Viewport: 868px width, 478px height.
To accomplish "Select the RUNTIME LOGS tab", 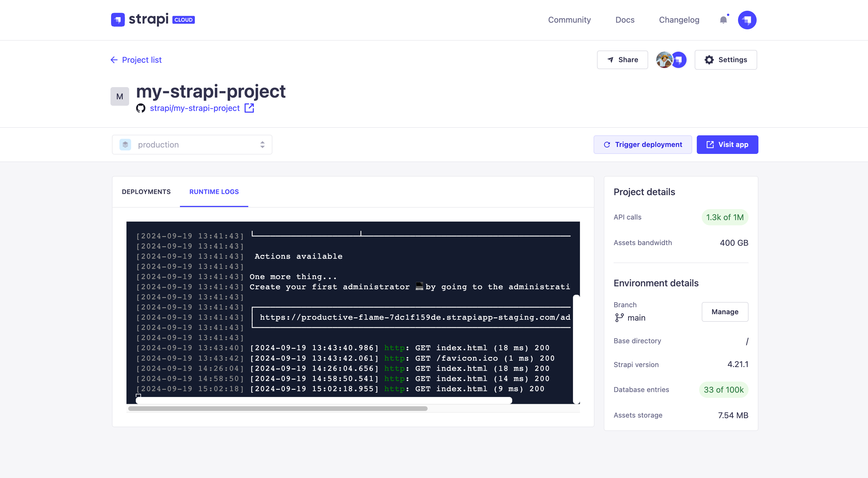I will (214, 192).
